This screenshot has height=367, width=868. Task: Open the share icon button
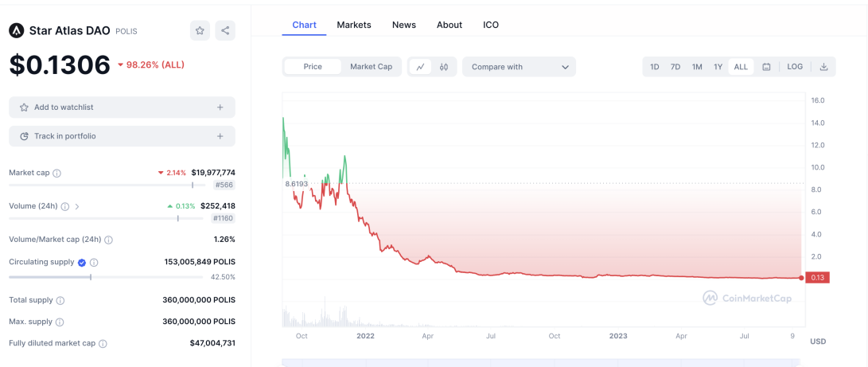(225, 30)
